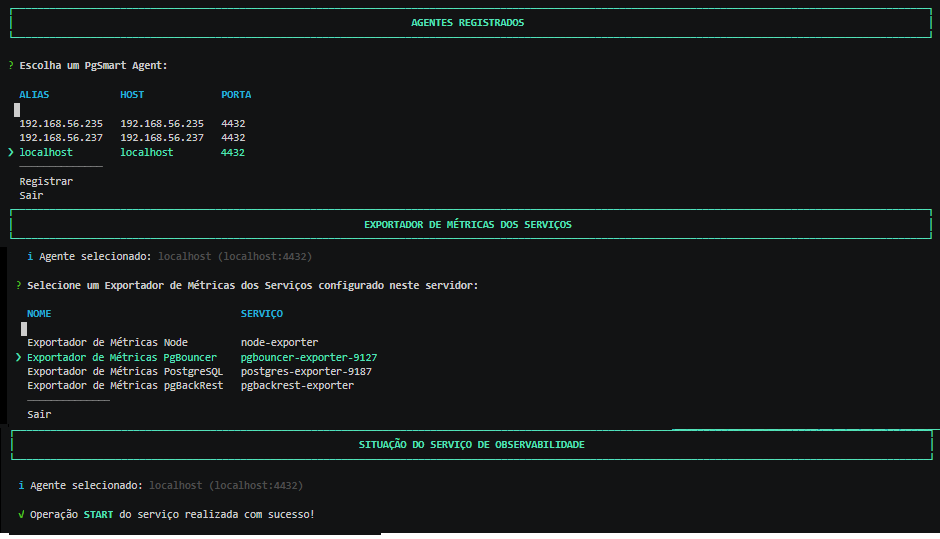The image size is (940, 539).
Task: Choose the localhost agent alias
Action: click(46, 152)
